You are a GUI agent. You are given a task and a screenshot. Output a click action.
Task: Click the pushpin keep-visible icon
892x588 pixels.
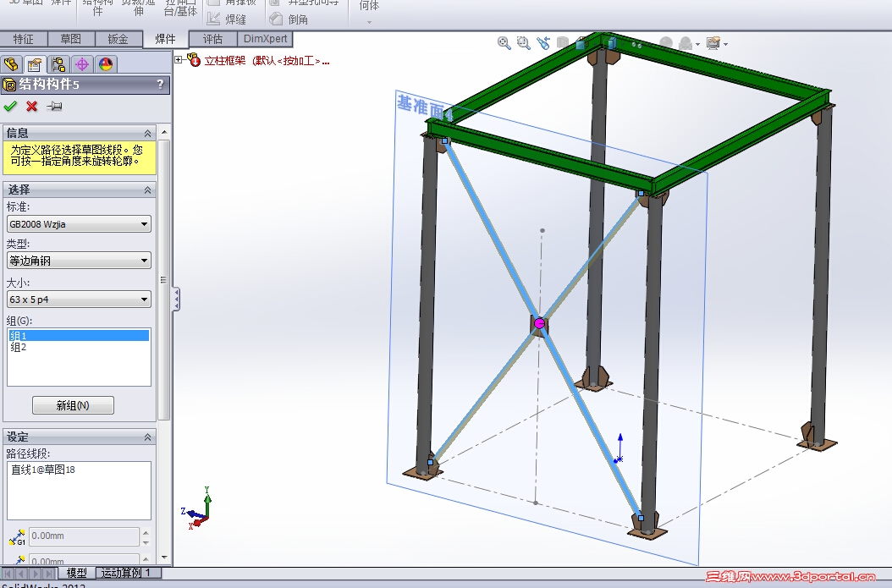[x=54, y=107]
